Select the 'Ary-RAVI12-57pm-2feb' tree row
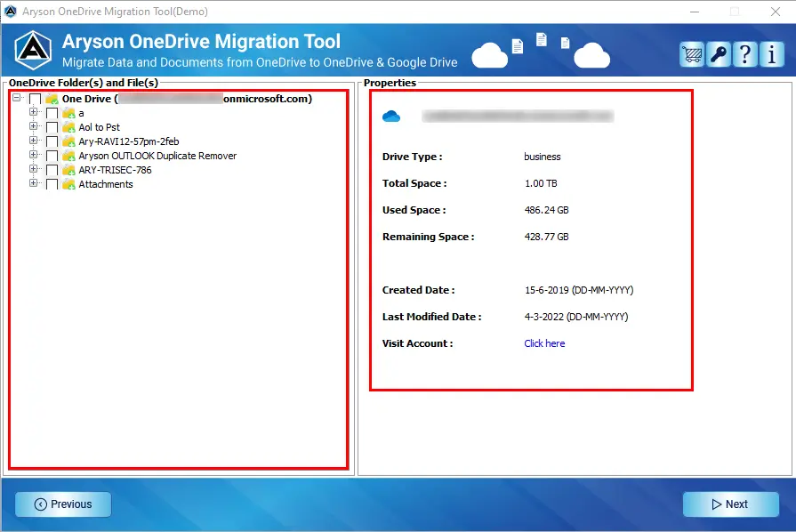Viewport: 796px width, 532px height. click(x=128, y=141)
